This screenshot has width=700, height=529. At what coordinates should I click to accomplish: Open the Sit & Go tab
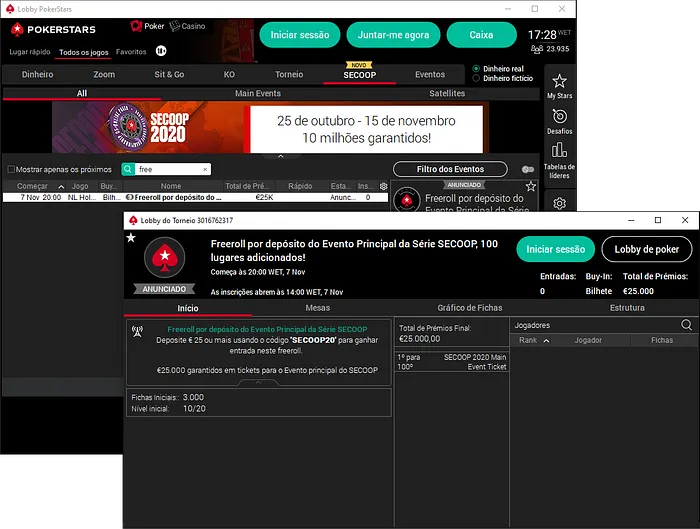click(169, 75)
